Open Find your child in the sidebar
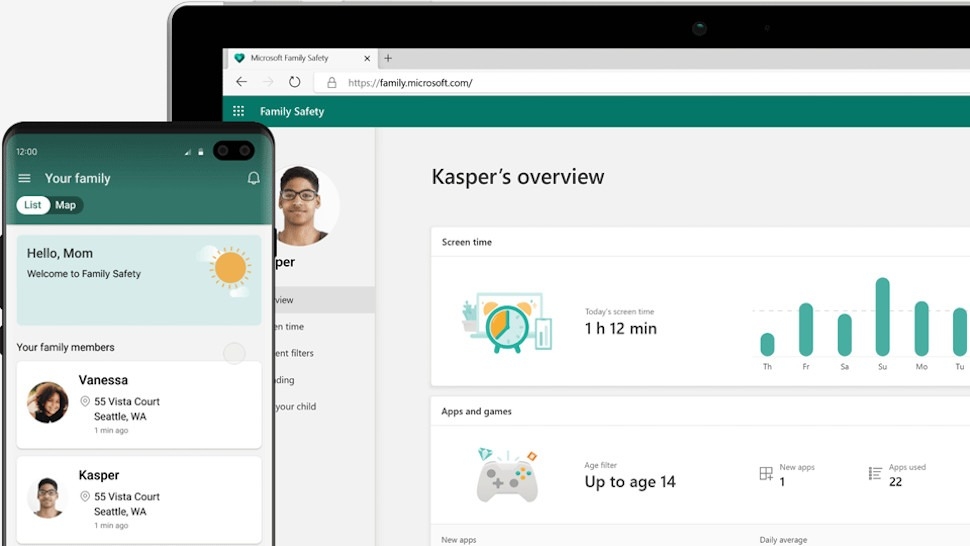 (325, 406)
